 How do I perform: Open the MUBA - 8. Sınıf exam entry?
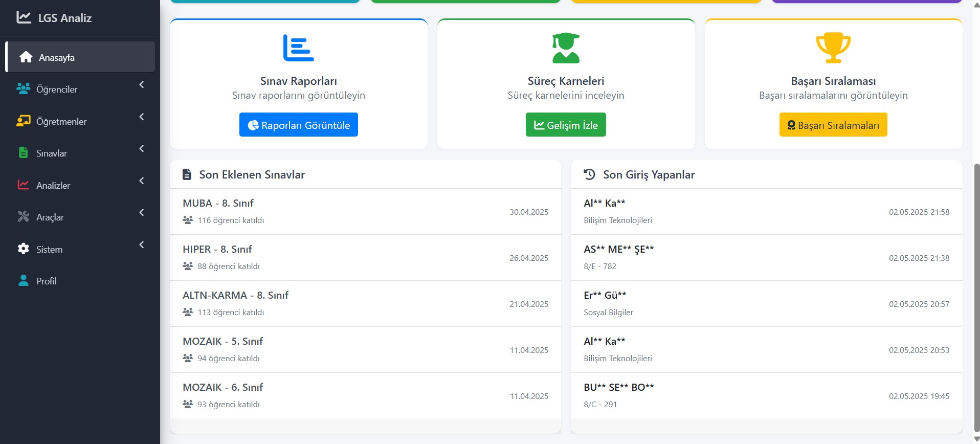click(218, 203)
